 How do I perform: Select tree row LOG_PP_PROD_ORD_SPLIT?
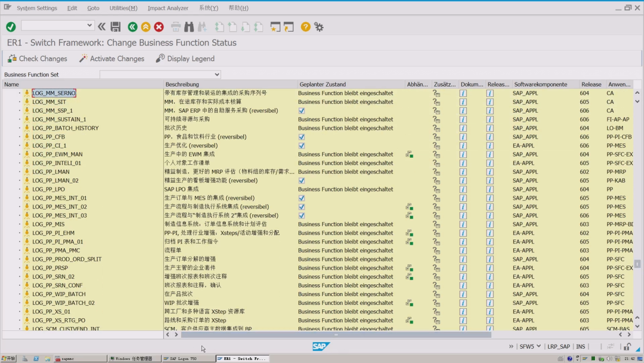pos(67,259)
